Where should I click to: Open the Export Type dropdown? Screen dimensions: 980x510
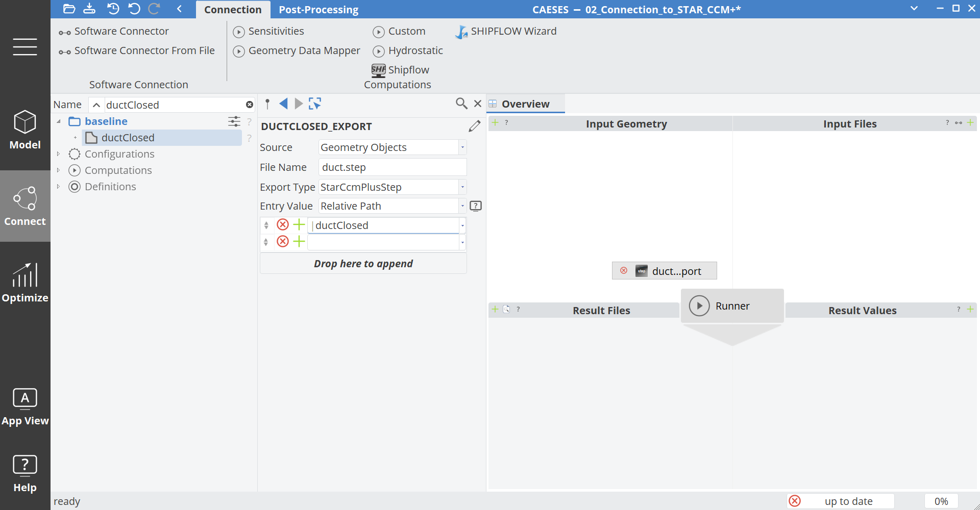pyautogui.click(x=462, y=187)
